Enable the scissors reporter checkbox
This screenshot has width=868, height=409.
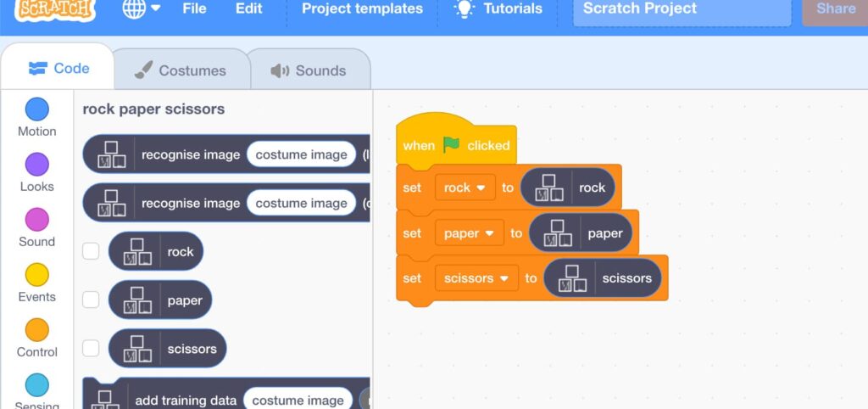(91, 349)
